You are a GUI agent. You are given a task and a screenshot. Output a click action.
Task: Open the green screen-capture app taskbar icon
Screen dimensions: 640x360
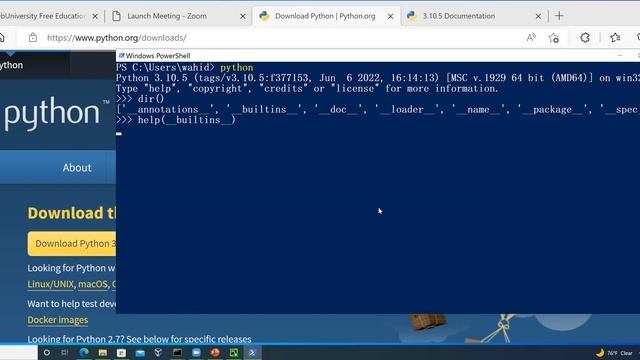click(234, 353)
